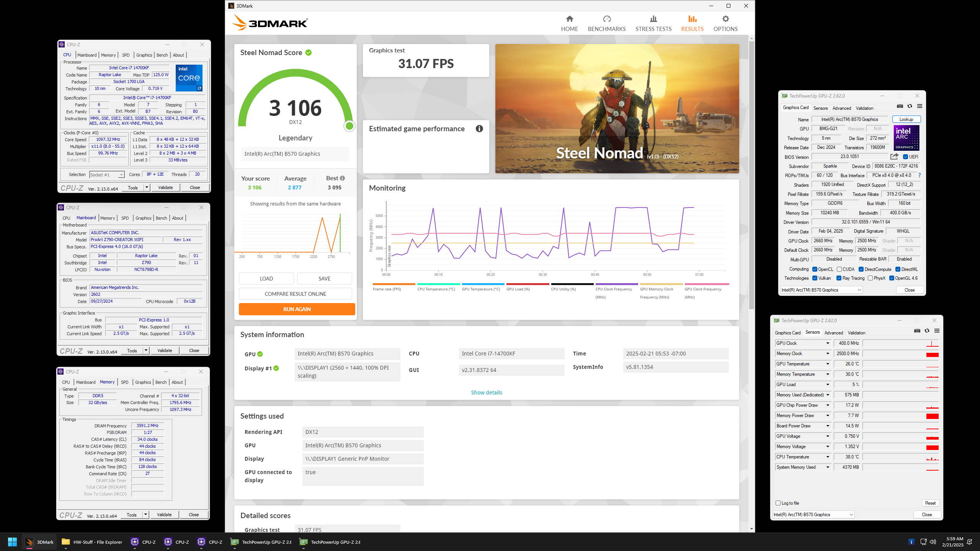980x551 pixels.
Task: Click the 3DMark taskbar button
Action: [39, 542]
